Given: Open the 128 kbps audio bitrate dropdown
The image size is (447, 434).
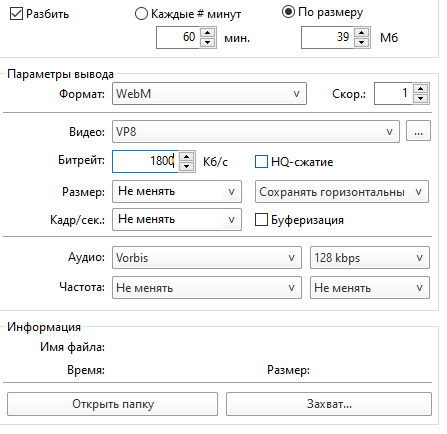Looking at the screenshot, I should tap(370, 257).
